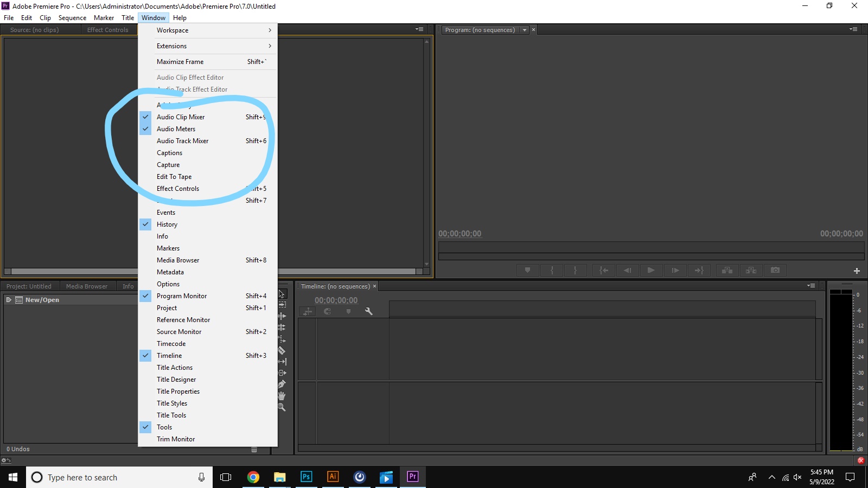This screenshot has width=868, height=488.
Task: Open Timeline panel flyout menu
Action: pos(811,286)
